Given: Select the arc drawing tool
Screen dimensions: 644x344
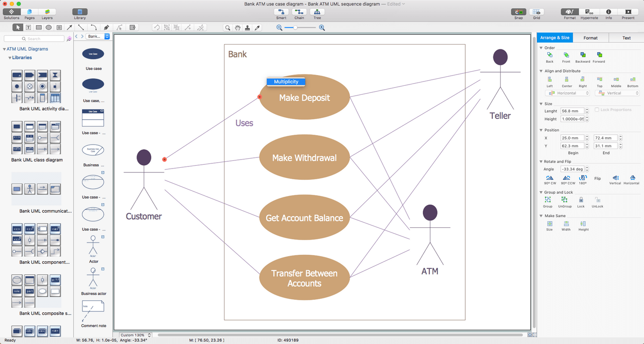Looking at the screenshot, I should tap(94, 27).
